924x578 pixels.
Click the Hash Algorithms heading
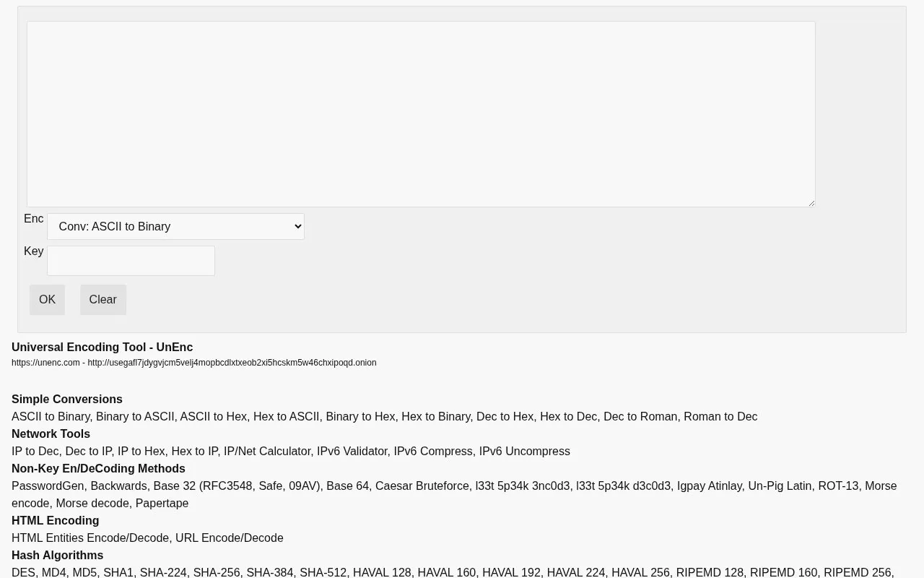point(57,556)
